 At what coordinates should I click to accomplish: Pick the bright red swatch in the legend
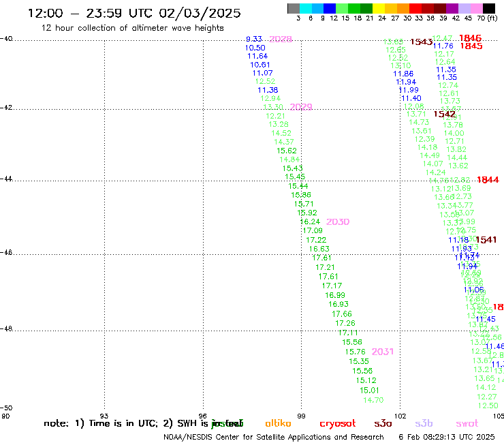coord(415,8)
